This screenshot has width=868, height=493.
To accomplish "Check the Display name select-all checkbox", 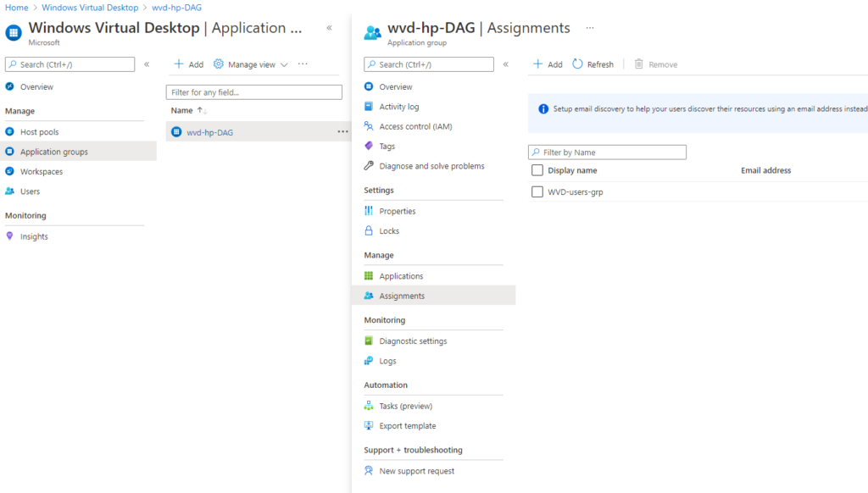I will pyautogui.click(x=537, y=170).
